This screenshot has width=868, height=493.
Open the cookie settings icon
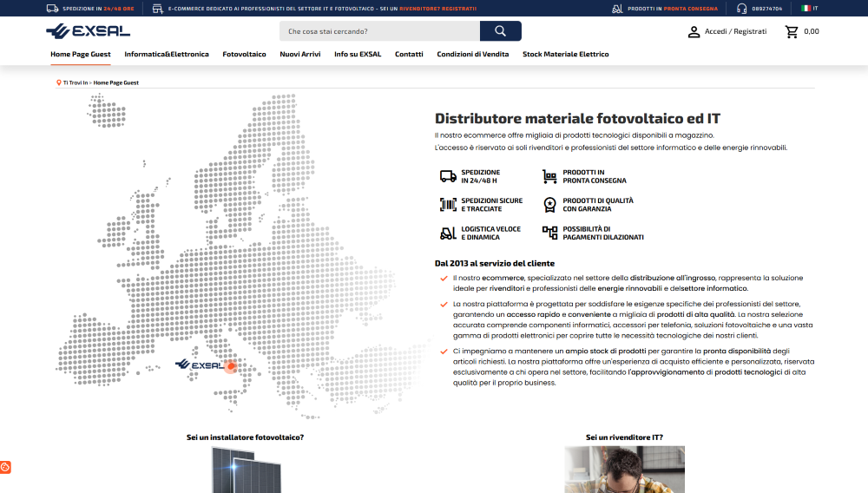pyautogui.click(x=5, y=467)
